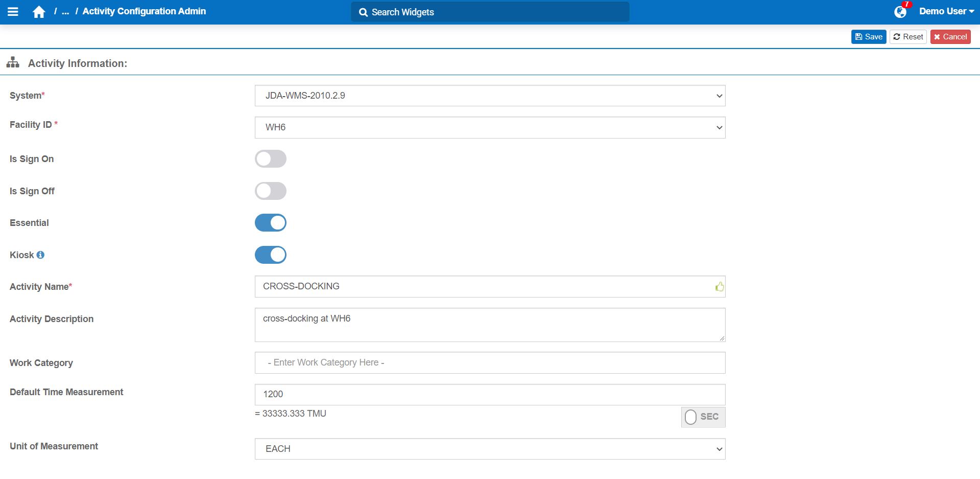Open notifications globe icon with badge
The height and width of the screenshot is (479, 980).
coord(900,12)
